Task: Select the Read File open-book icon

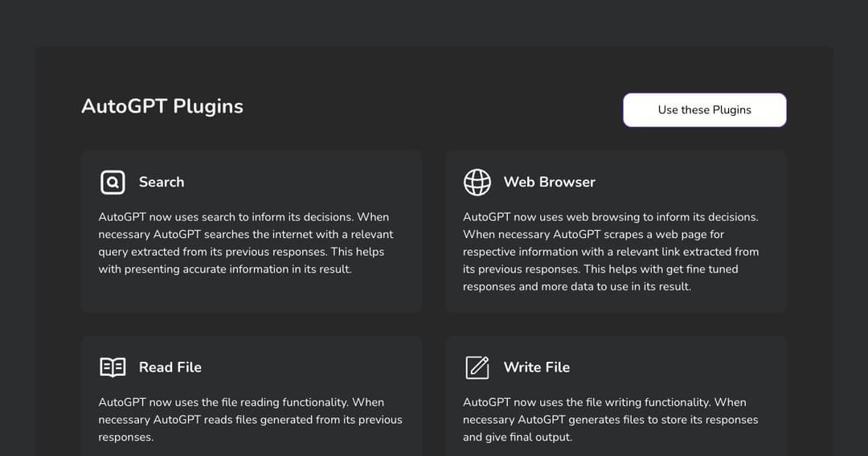Action: click(113, 368)
